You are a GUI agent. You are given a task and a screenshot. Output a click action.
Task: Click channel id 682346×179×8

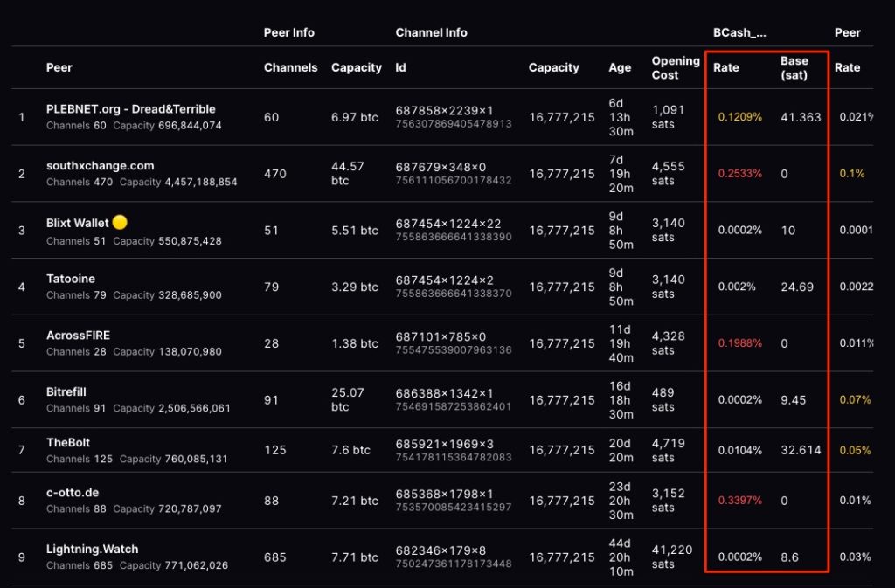coord(441,550)
